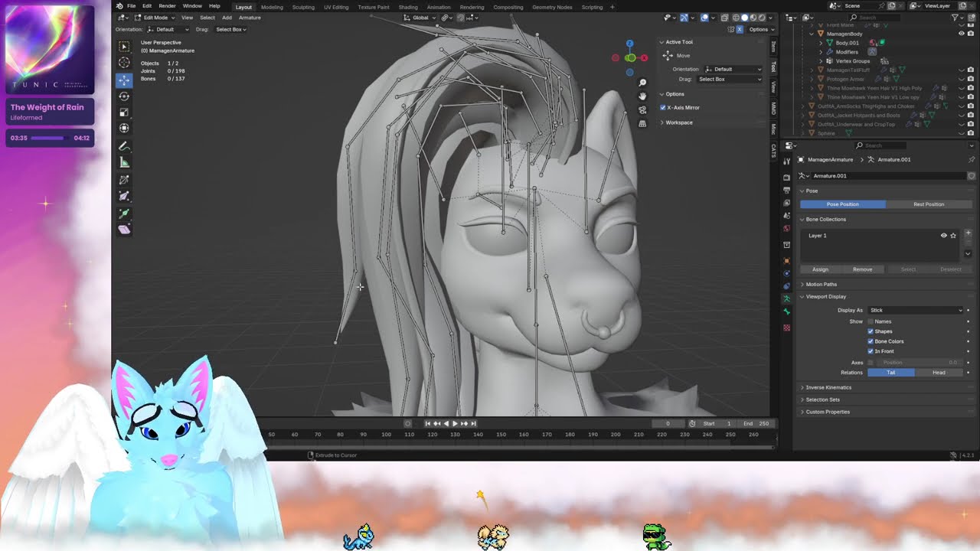Collapse the MamagenBody outliner item
The image size is (980, 551).
tap(812, 34)
